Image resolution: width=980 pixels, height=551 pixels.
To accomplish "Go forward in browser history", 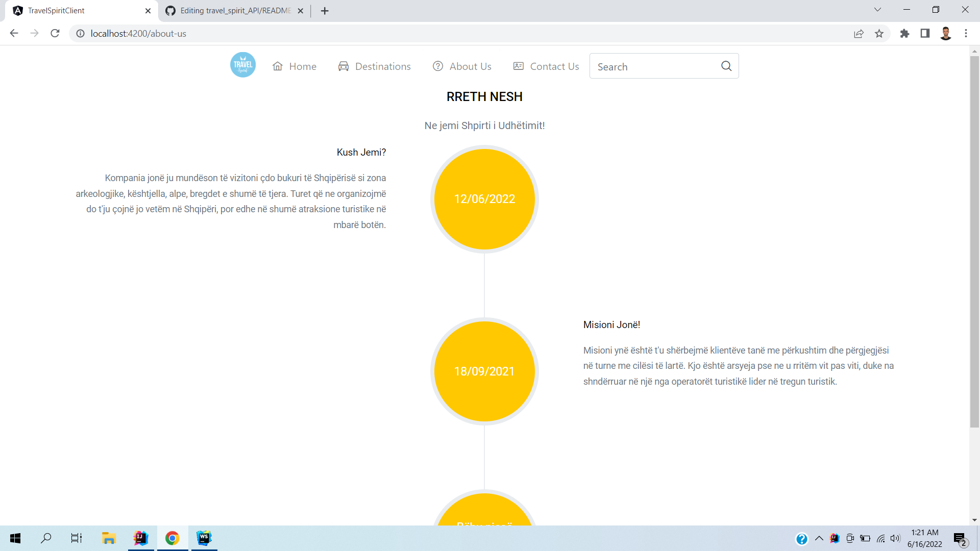I will [34, 33].
